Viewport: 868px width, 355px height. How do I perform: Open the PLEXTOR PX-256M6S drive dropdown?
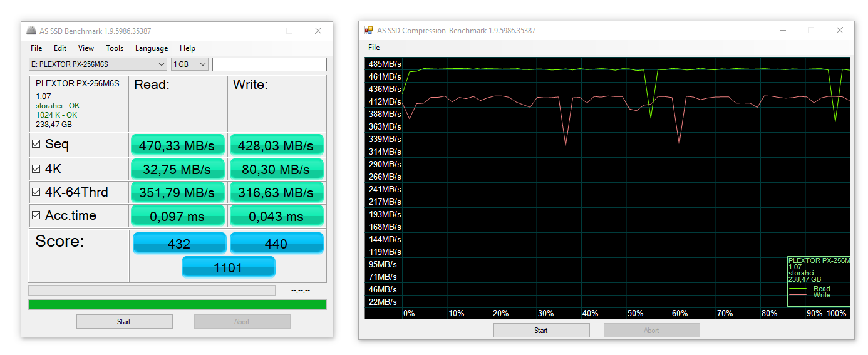[98, 64]
